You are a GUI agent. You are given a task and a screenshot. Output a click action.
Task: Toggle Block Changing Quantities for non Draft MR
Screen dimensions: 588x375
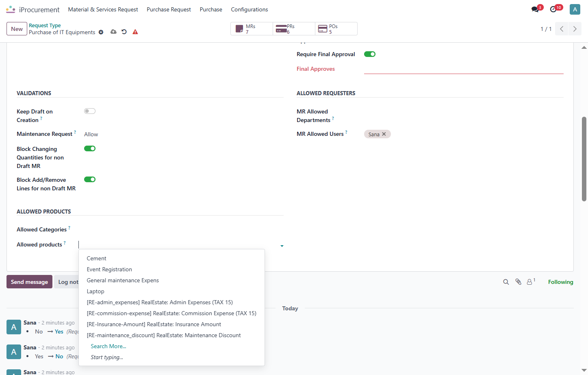(90, 148)
